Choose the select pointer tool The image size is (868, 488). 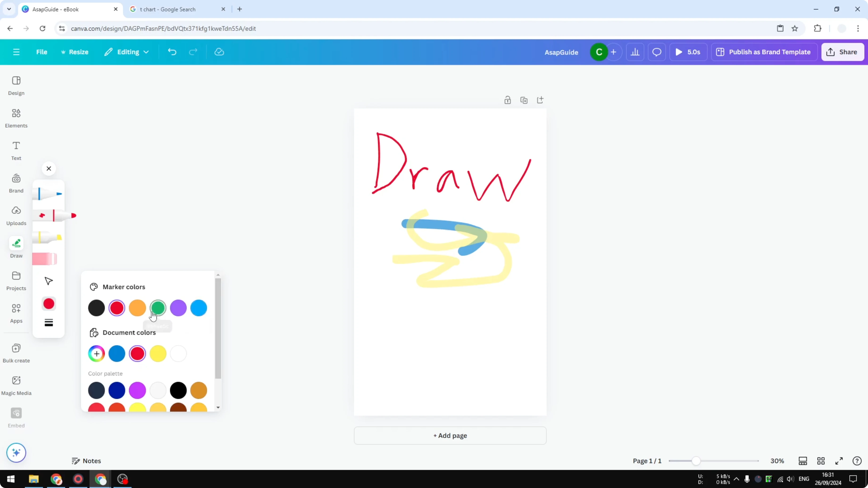click(49, 281)
